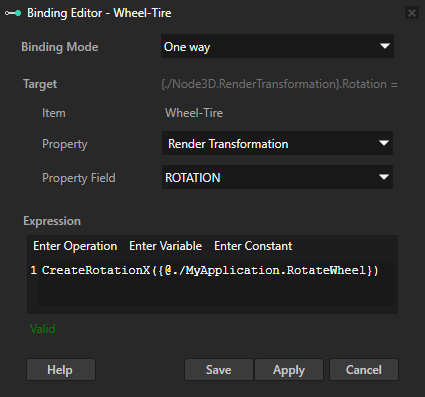
Task: Click inside the CreateRotationX expression editor
Action: 217,284
